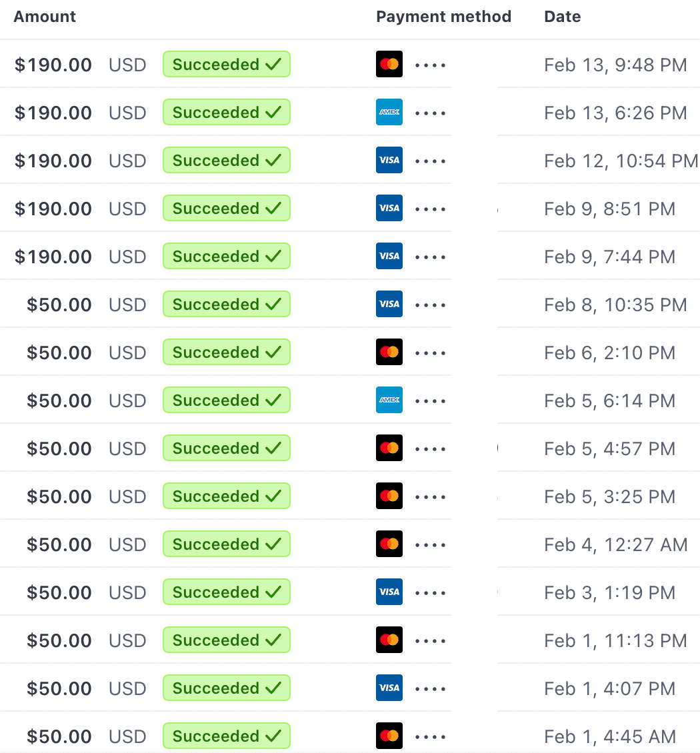Sort by the Date column header
This screenshot has width=700, height=753.
562,17
